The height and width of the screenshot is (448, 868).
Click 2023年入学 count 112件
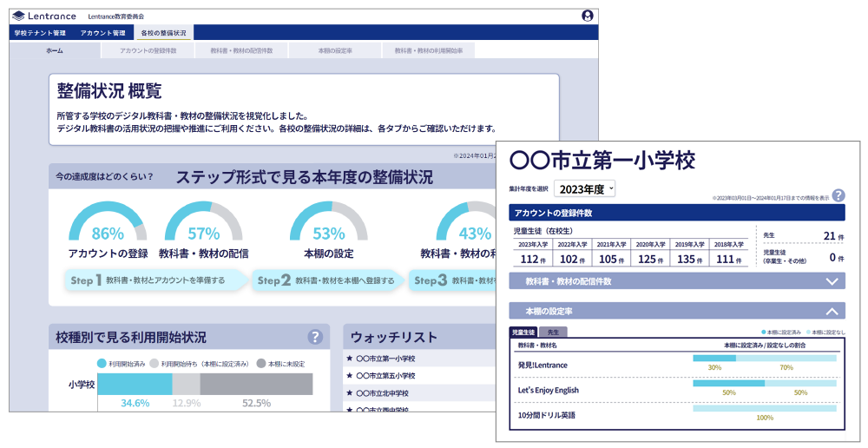[533, 260]
